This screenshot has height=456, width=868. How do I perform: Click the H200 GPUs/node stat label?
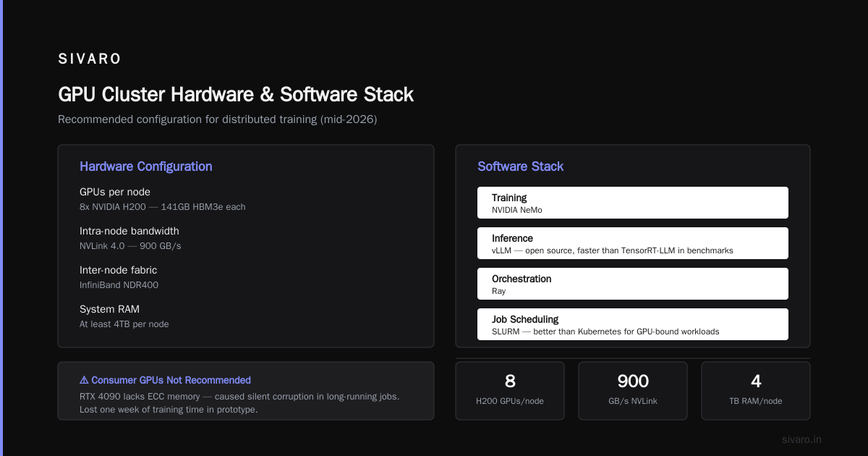click(510, 401)
